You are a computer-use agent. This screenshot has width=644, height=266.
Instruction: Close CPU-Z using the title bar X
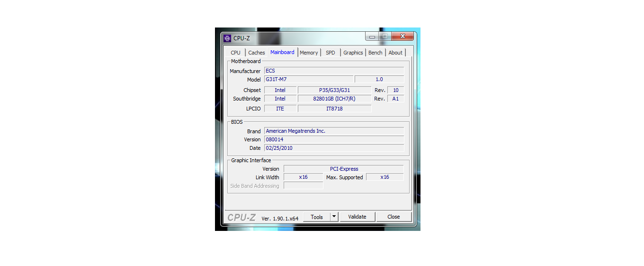click(x=402, y=37)
